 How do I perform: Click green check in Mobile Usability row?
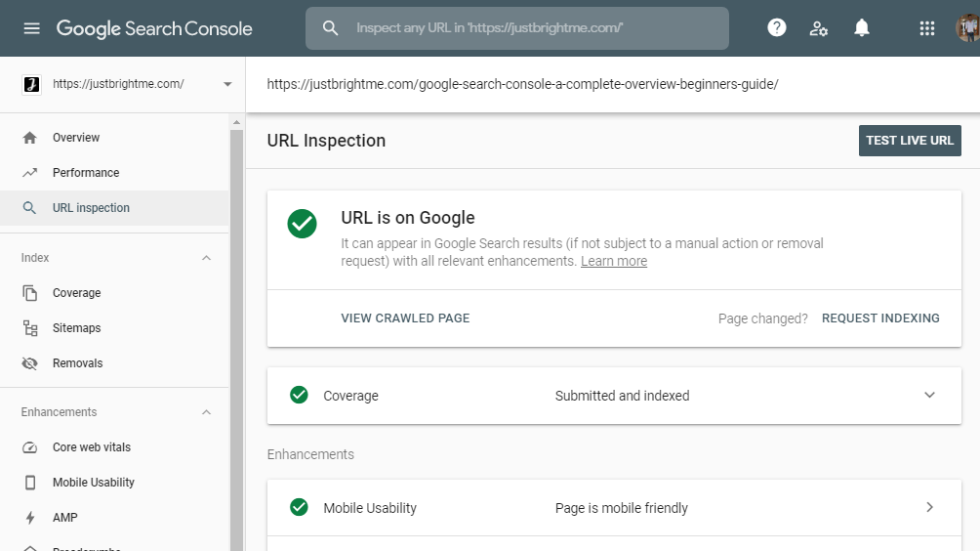pos(299,507)
